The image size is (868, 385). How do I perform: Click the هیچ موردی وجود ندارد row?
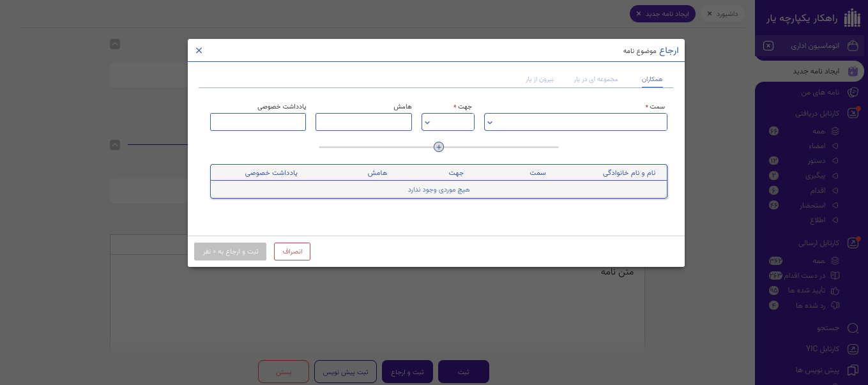(x=439, y=190)
